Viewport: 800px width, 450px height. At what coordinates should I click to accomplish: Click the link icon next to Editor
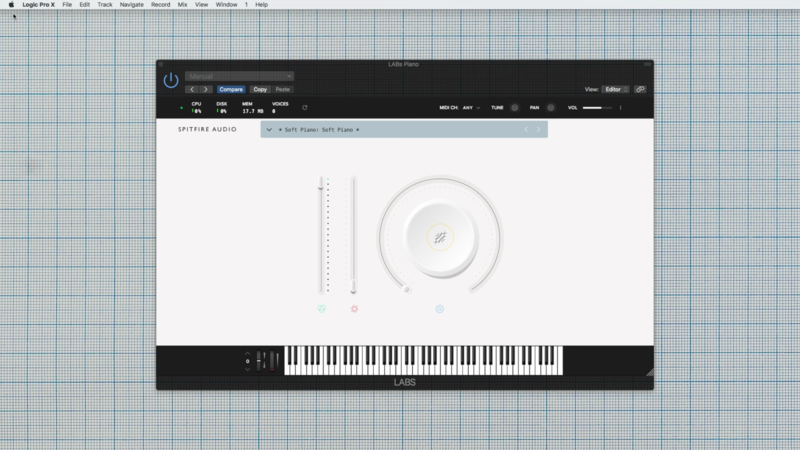tap(640, 89)
